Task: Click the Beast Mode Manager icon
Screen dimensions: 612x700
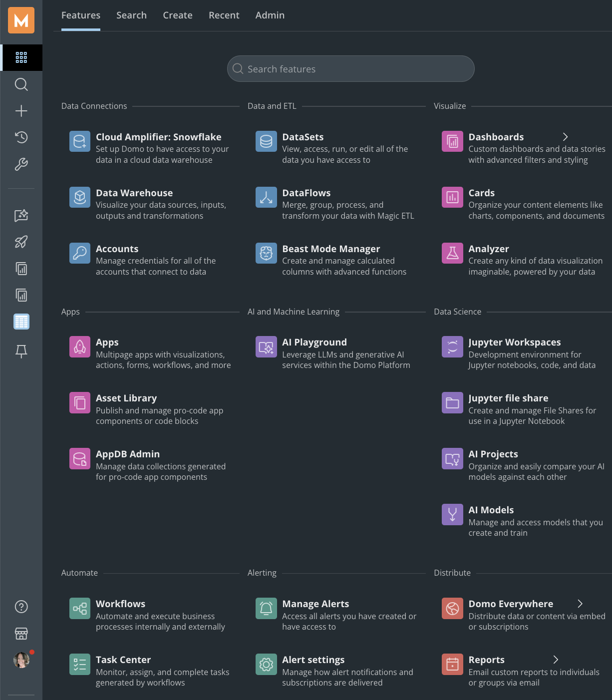Action: (x=266, y=253)
